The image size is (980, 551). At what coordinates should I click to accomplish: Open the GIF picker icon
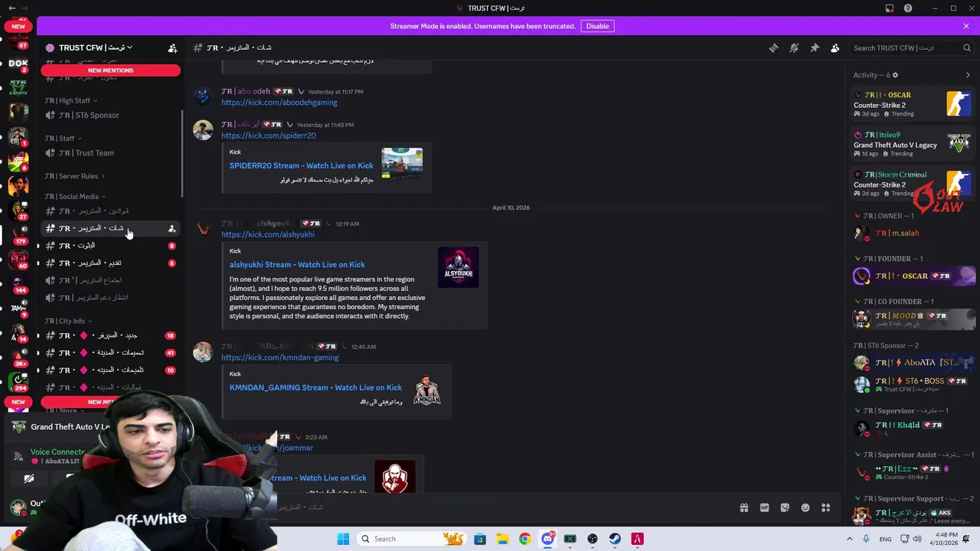click(764, 507)
